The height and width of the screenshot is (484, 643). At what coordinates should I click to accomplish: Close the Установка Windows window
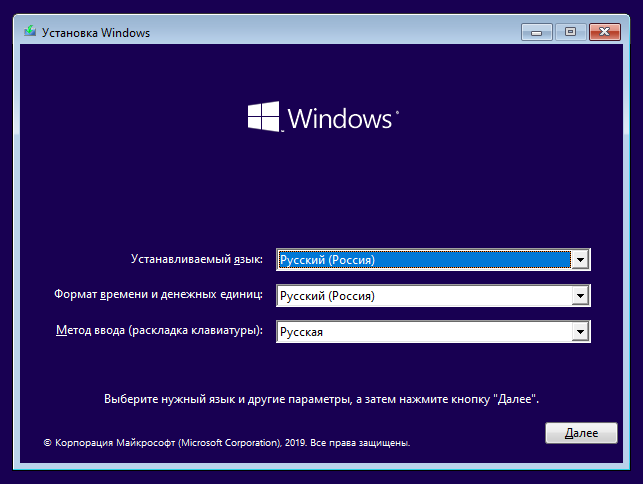coord(604,32)
